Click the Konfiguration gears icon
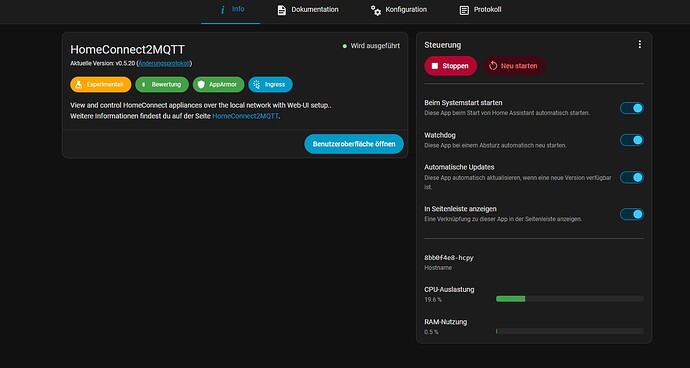The image size is (690, 368). (375, 10)
